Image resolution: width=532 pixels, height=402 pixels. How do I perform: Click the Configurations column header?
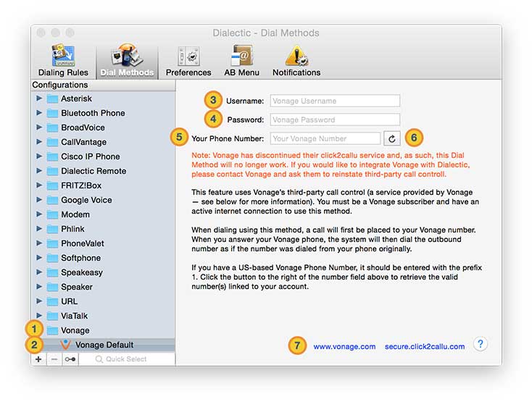[x=103, y=85]
